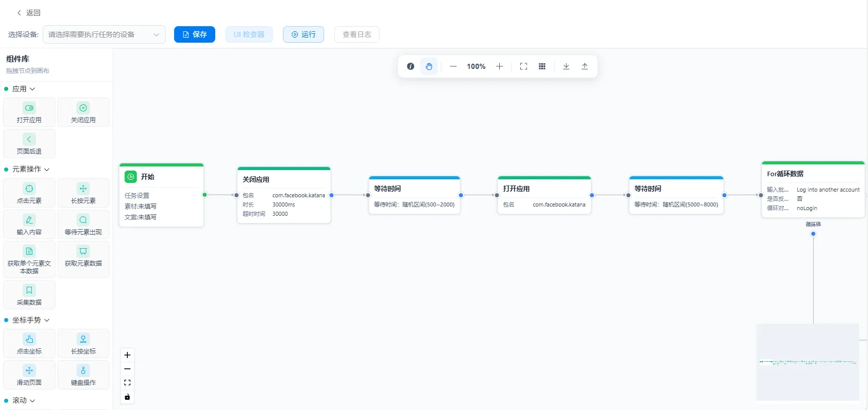This screenshot has width=868, height=410.
Task: Toggle the hand pan mode tool
Action: (x=429, y=66)
